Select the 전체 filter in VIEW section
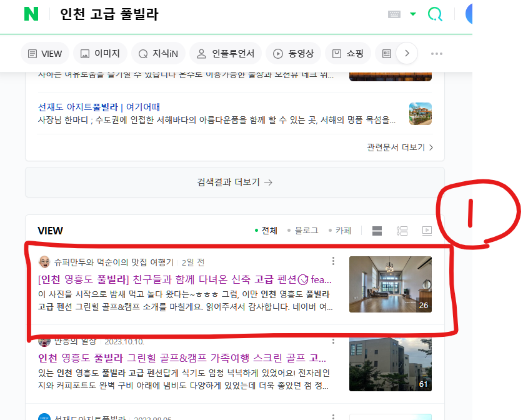This screenshot has height=420, width=523. [266, 231]
